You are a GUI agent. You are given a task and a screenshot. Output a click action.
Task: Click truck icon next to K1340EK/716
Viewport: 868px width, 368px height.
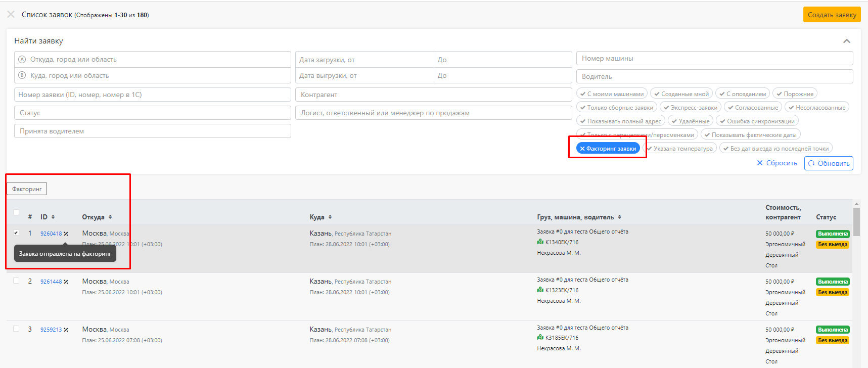540,242
